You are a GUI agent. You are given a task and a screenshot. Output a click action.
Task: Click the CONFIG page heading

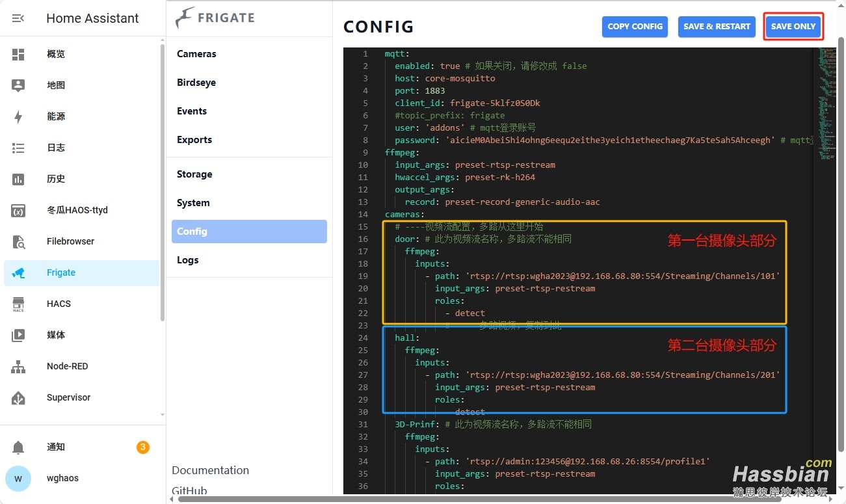[x=378, y=27]
